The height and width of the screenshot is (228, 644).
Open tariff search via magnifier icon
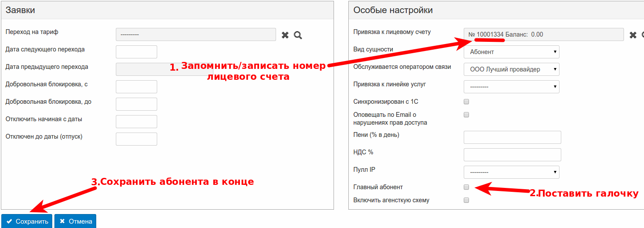click(x=298, y=35)
